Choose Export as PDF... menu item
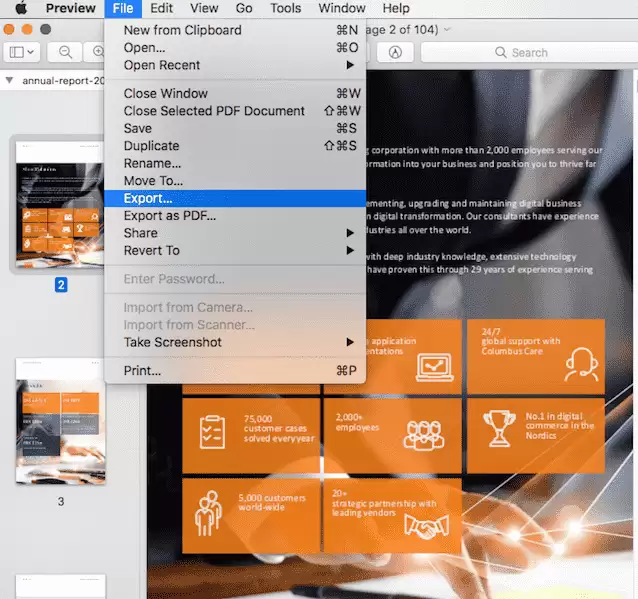638x599 pixels. pos(169,215)
